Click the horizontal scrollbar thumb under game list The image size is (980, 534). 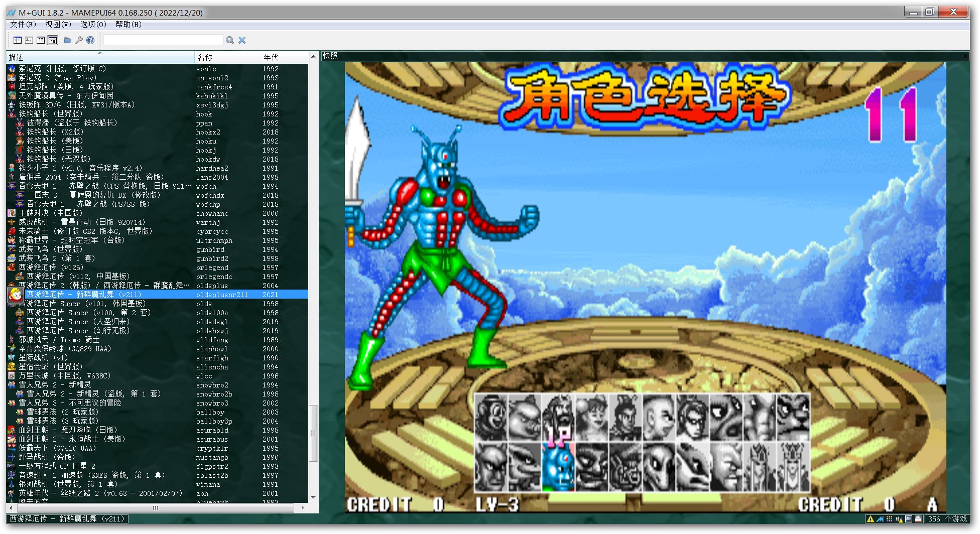156,508
